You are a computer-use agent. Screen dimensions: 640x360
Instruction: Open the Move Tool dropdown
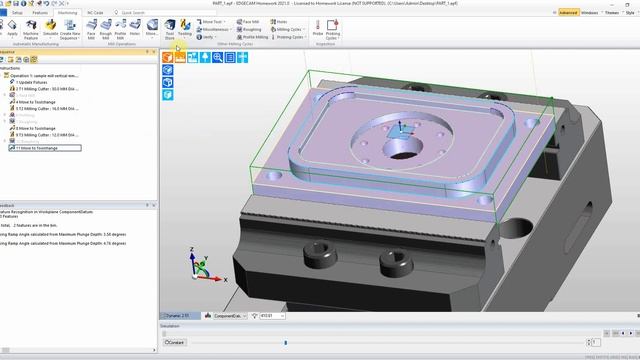point(211,22)
